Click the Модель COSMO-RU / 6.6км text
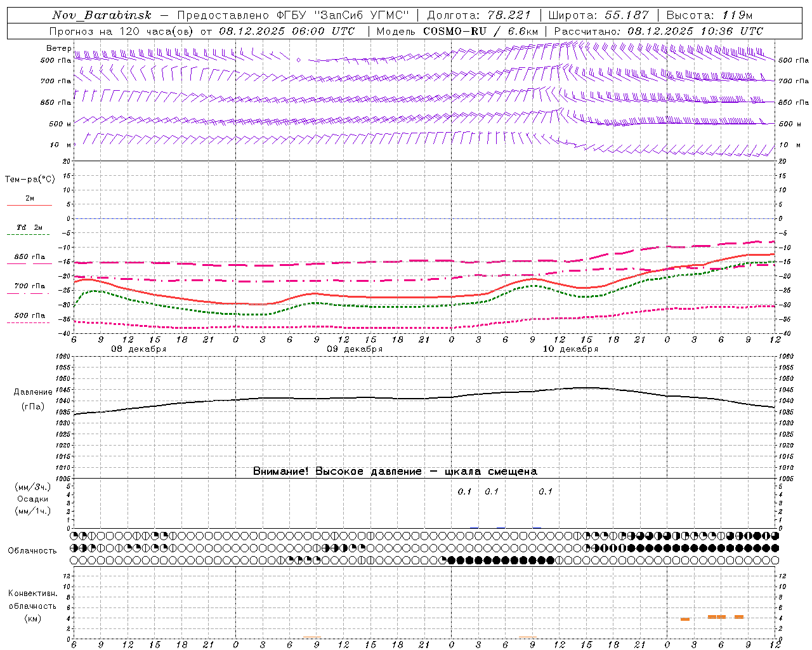Screen dimensions: 812x650 point(457,31)
